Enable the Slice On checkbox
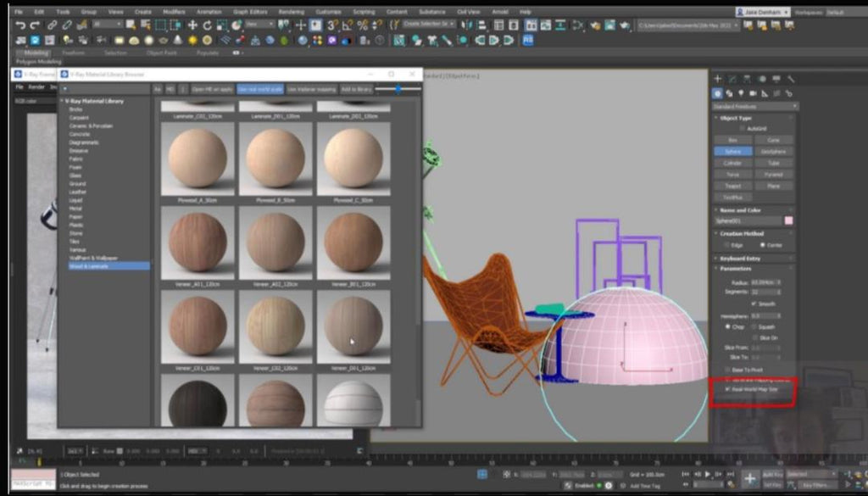This screenshot has height=496, width=868. (754, 337)
